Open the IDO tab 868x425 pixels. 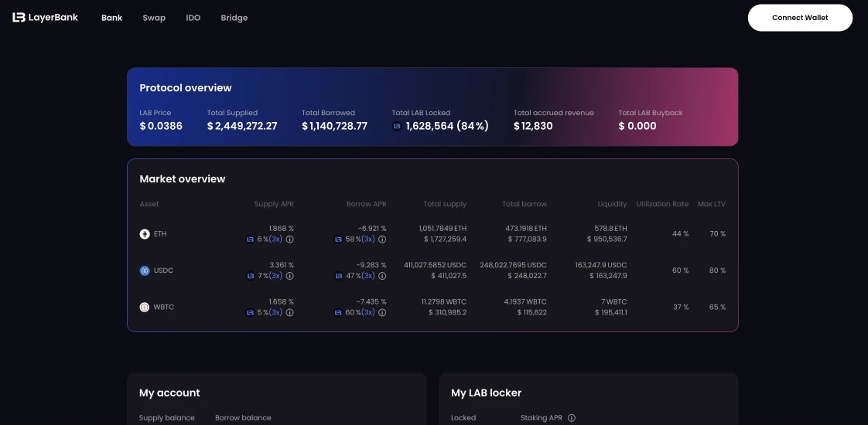(193, 18)
